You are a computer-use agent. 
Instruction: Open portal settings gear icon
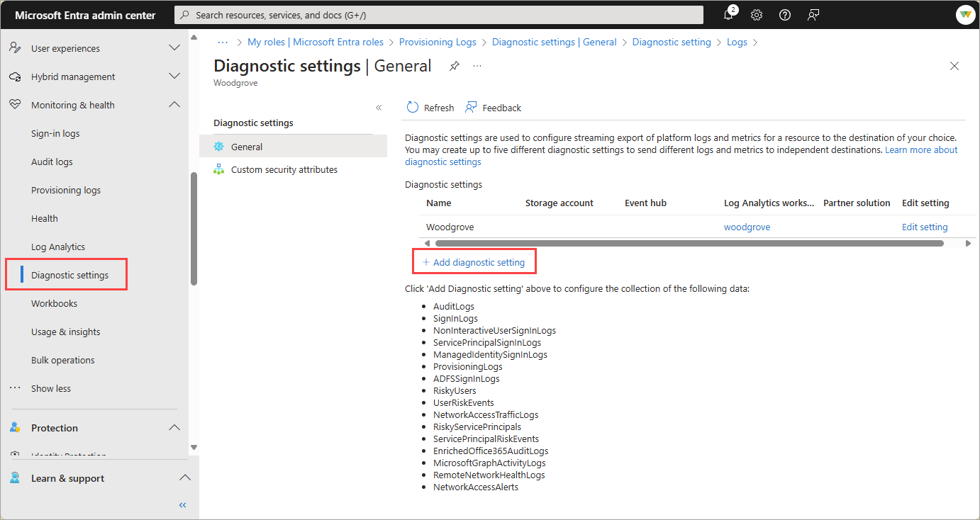click(757, 15)
